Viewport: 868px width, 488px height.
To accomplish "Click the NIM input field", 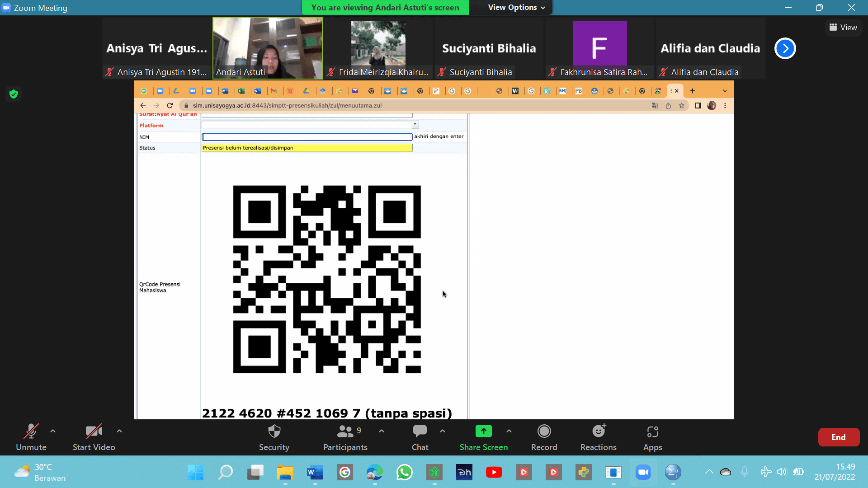I will pyautogui.click(x=307, y=137).
